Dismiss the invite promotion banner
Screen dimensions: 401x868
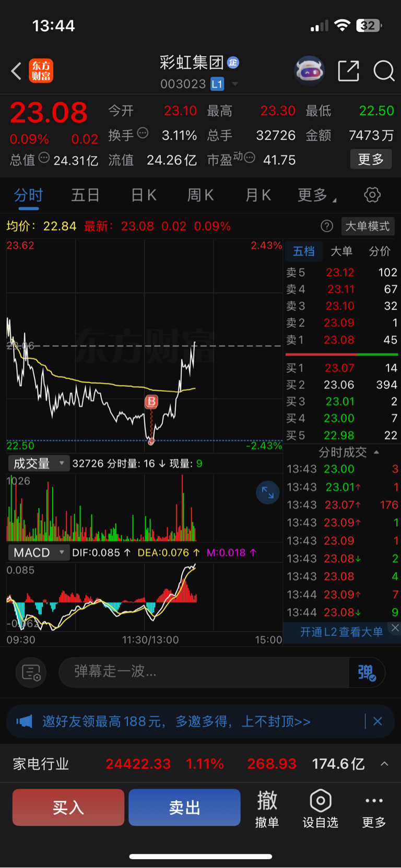[378, 721]
